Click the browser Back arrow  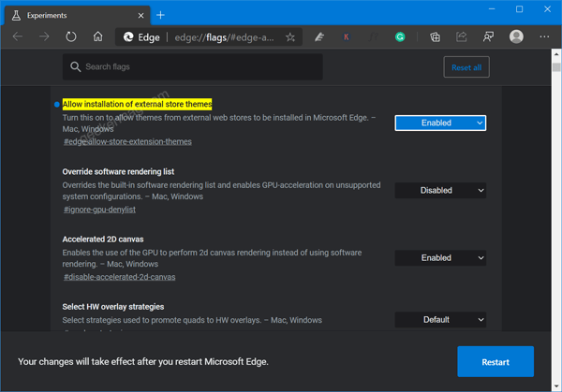click(x=18, y=36)
